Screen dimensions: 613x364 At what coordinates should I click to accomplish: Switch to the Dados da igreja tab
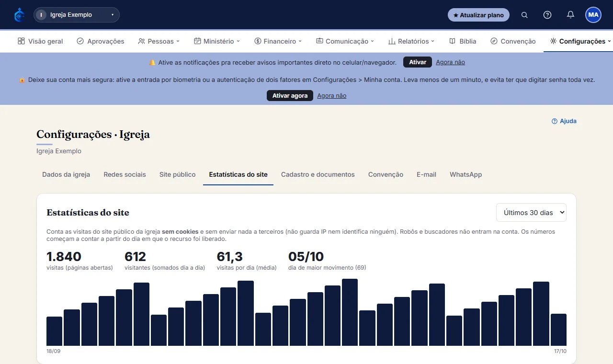[66, 174]
